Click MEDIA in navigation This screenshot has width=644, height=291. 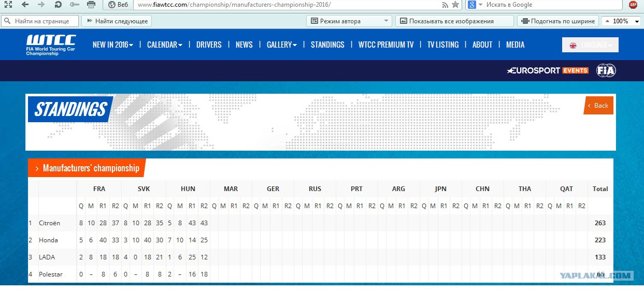coord(515,45)
